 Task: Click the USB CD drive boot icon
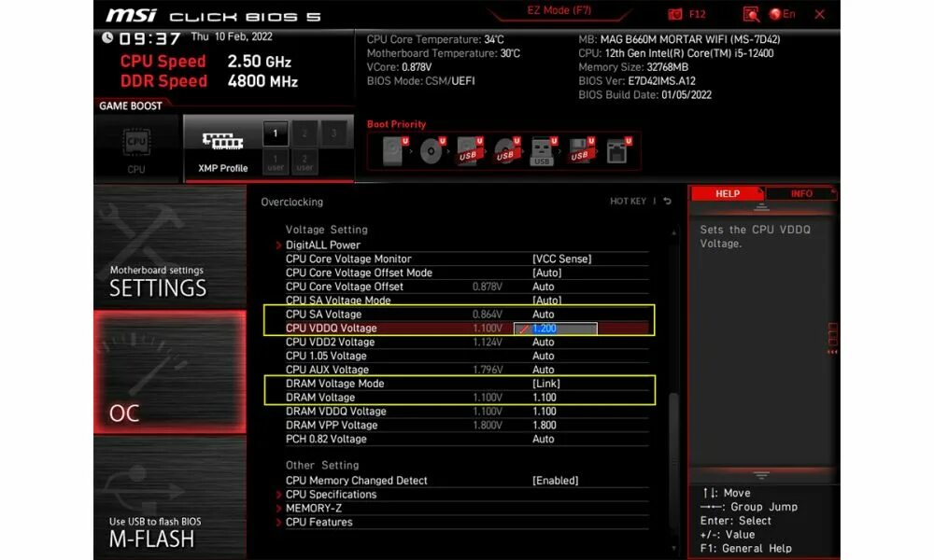point(506,151)
